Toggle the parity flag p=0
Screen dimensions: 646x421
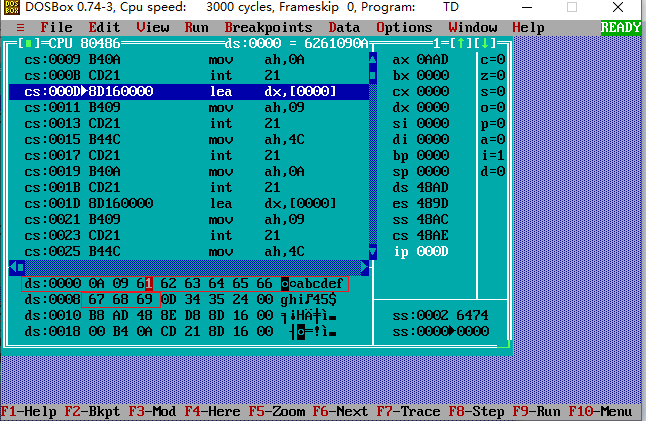point(493,124)
